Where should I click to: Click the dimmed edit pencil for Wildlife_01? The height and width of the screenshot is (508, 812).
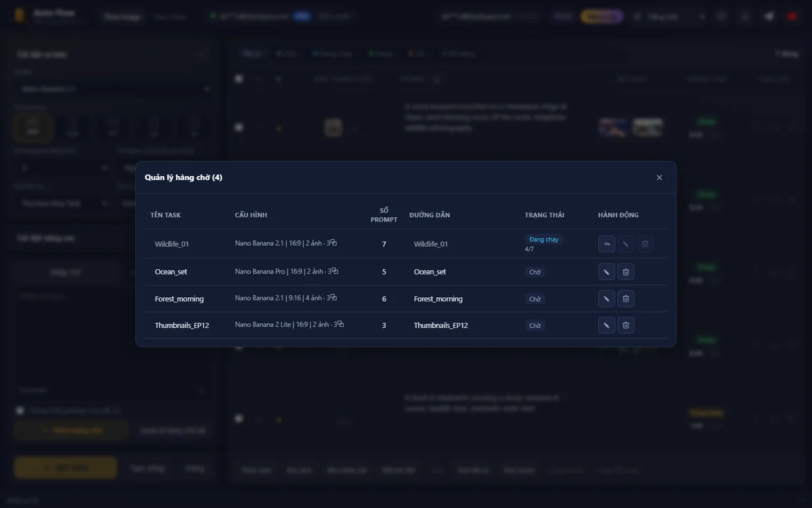[626, 244]
